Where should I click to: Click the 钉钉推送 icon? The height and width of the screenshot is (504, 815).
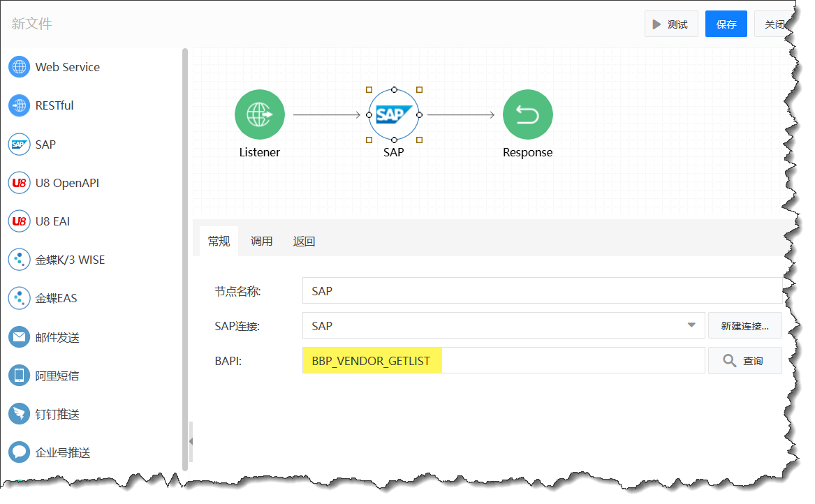point(19,414)
